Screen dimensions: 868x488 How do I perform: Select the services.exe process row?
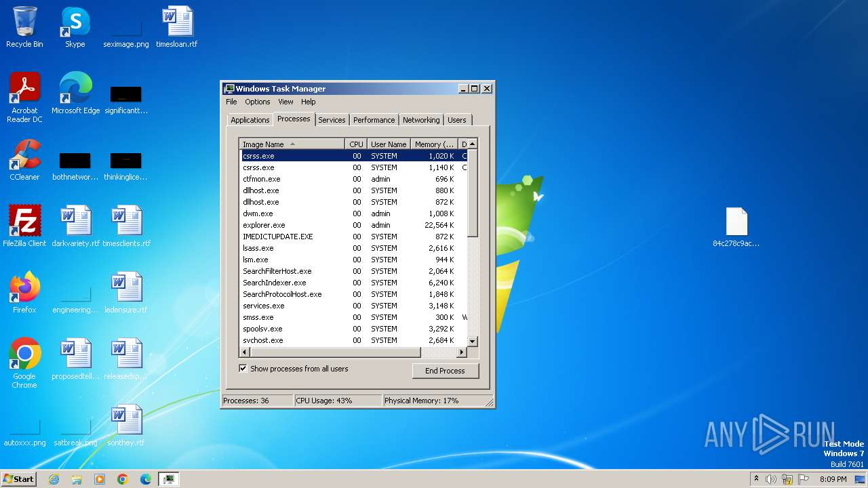[353, 306]
